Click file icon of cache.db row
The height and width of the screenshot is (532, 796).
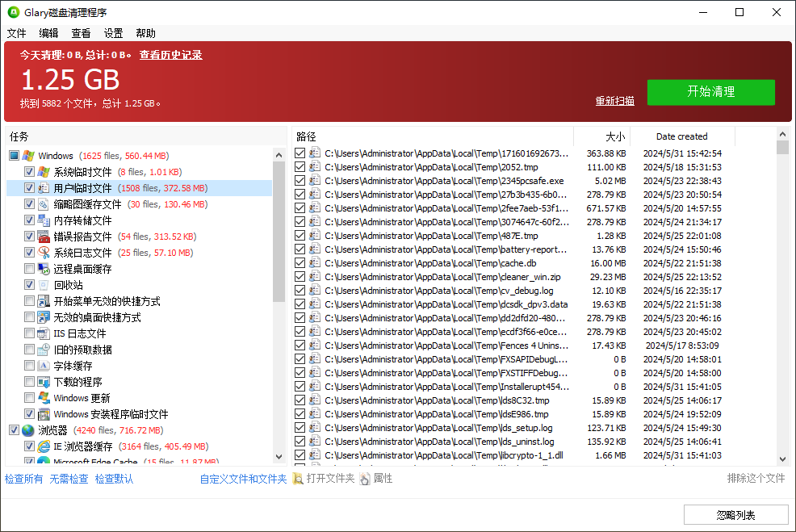[x=315, y=262]
